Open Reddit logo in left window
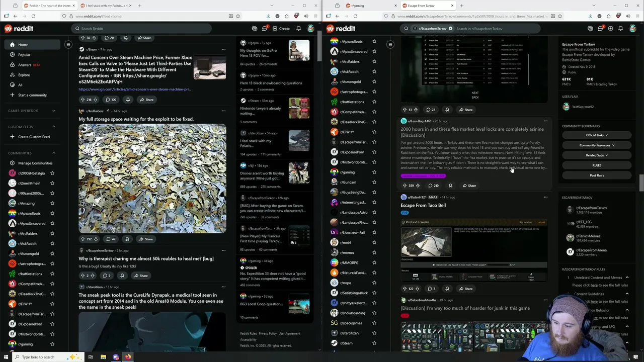The image size is (644, 362). coord(19,29)
